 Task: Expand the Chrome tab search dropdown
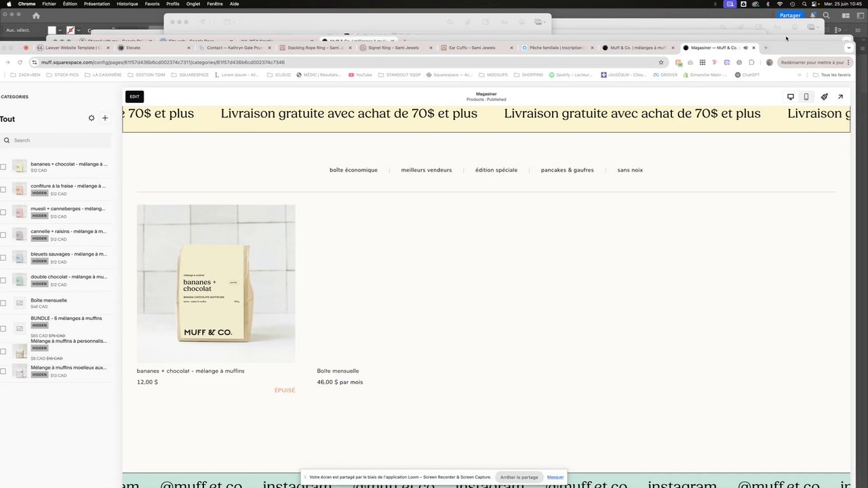(848, 48)
